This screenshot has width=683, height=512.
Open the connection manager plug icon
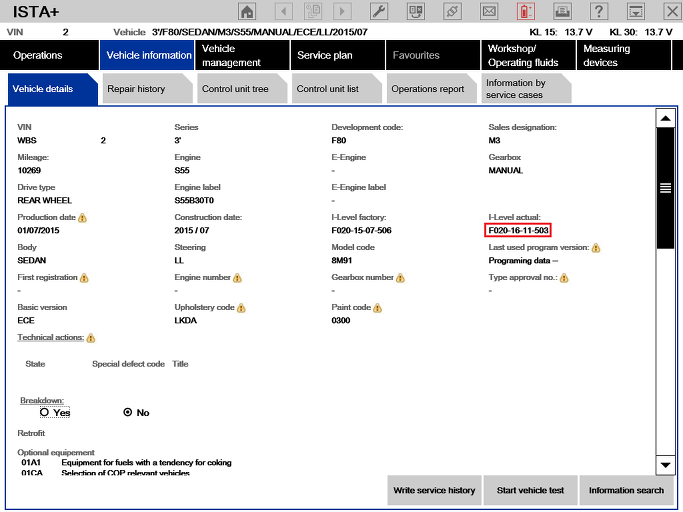[452, 11]
